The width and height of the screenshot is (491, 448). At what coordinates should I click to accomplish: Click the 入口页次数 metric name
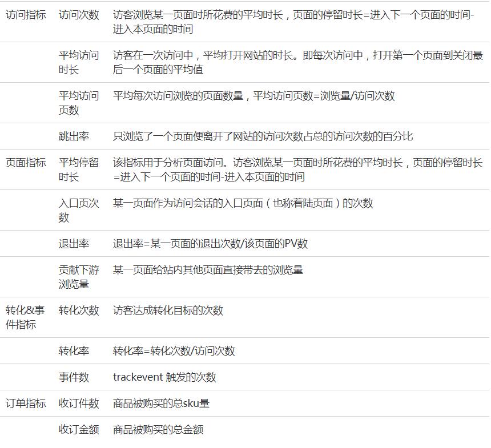click(79, 210)
